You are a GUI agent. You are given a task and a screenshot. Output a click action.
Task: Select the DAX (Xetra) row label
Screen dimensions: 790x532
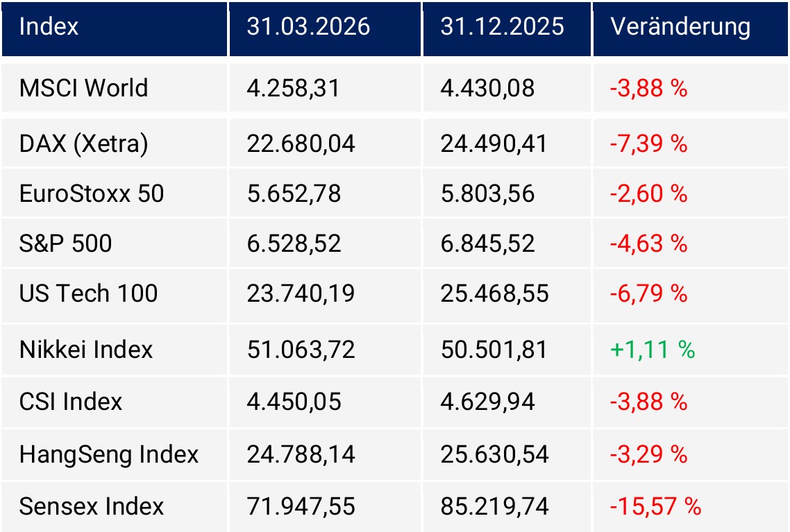[83, 144]
